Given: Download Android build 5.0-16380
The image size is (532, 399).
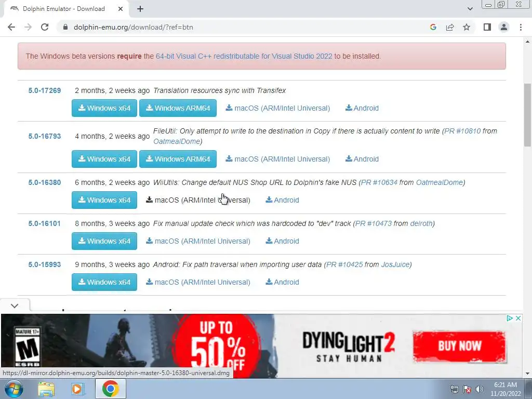Looking at the screenshot, I should pos(282,200).
